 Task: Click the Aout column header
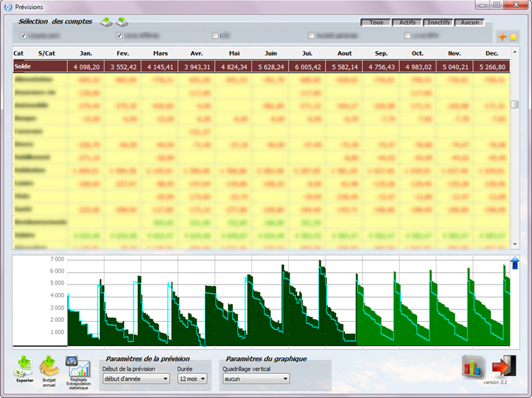click(344, 53)
